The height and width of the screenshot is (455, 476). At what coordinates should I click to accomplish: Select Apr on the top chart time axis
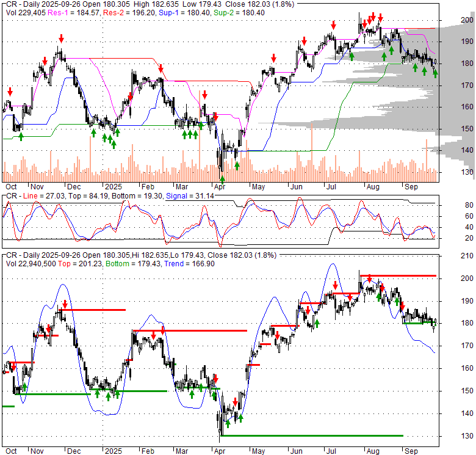point(220,186)
